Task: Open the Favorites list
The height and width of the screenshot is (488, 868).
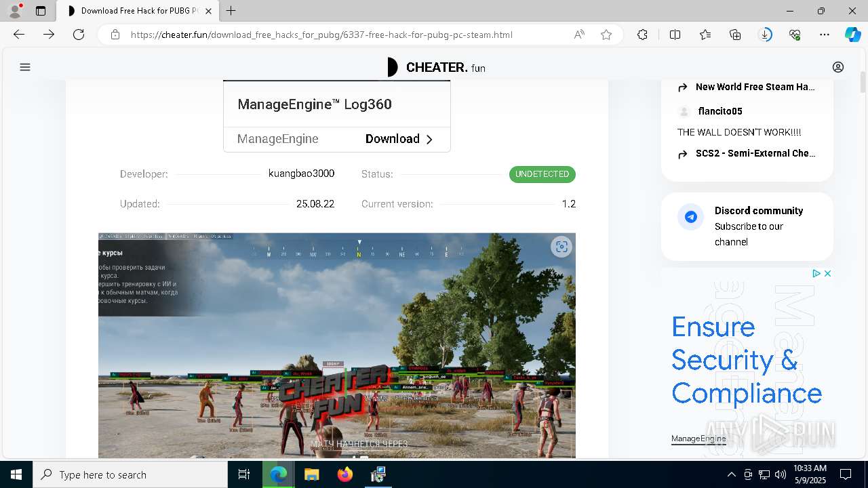Action: pyautogui.click(x=705, y=35)
